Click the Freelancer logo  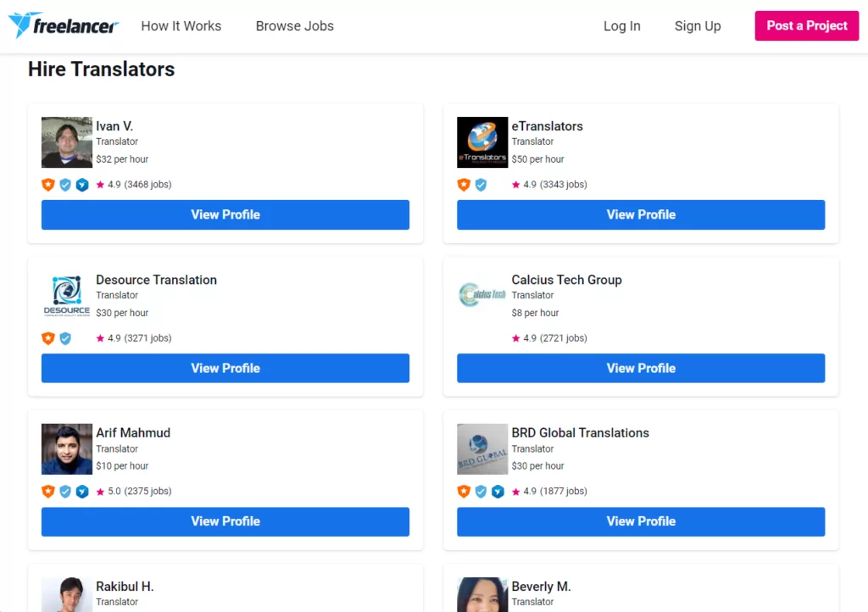tap(64, 25)
